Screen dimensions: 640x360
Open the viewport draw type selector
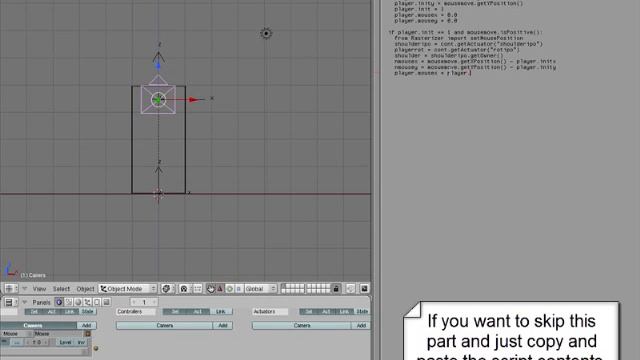pos(167,289)
